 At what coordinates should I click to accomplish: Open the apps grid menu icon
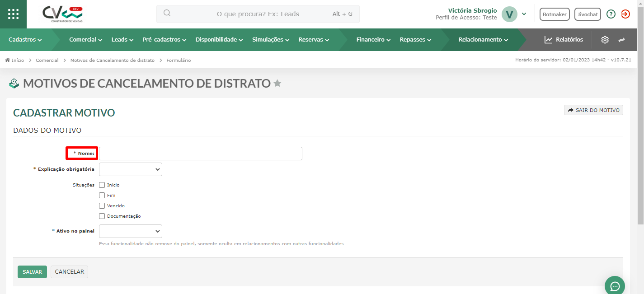point(14,14)
